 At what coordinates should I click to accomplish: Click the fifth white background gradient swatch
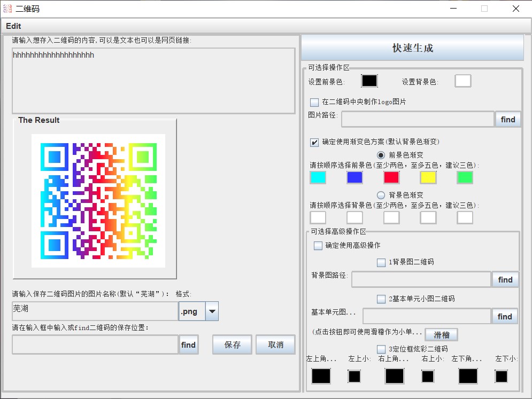pyautogui.click(x=465, y=217)
